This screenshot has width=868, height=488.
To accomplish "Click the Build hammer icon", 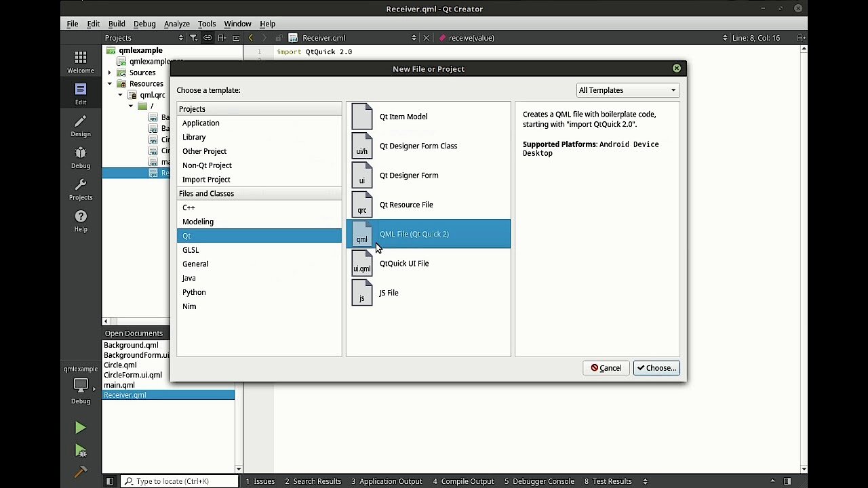I will (81, 472).
